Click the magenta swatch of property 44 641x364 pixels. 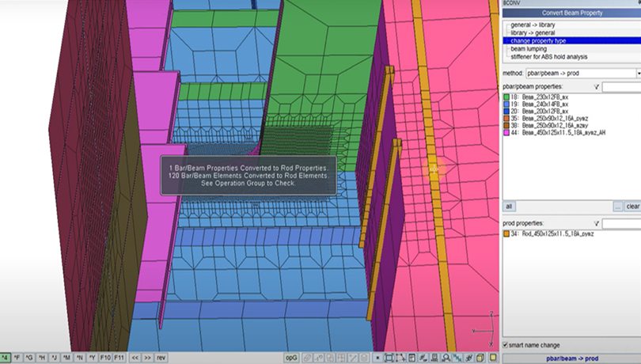click(506, 132)
